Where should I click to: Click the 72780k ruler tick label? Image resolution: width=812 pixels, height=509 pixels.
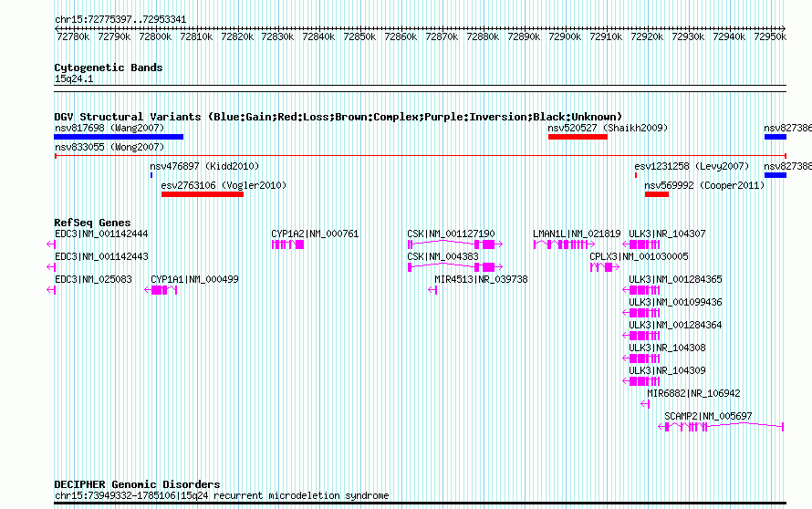[x=73, y=36]
